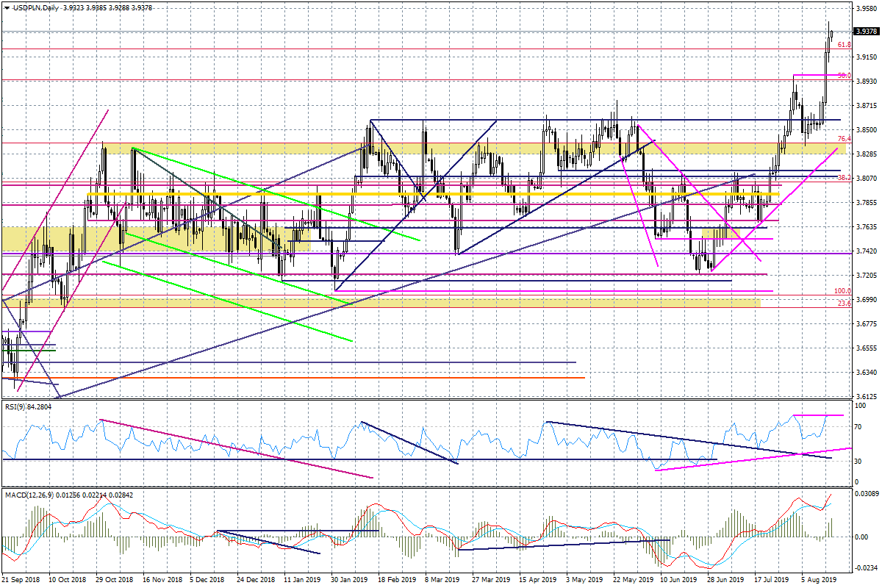The width and height of the screenshot is (882, 588).
Task: Select the orange horizontal line near 3.6340
Action: point(294,378)
